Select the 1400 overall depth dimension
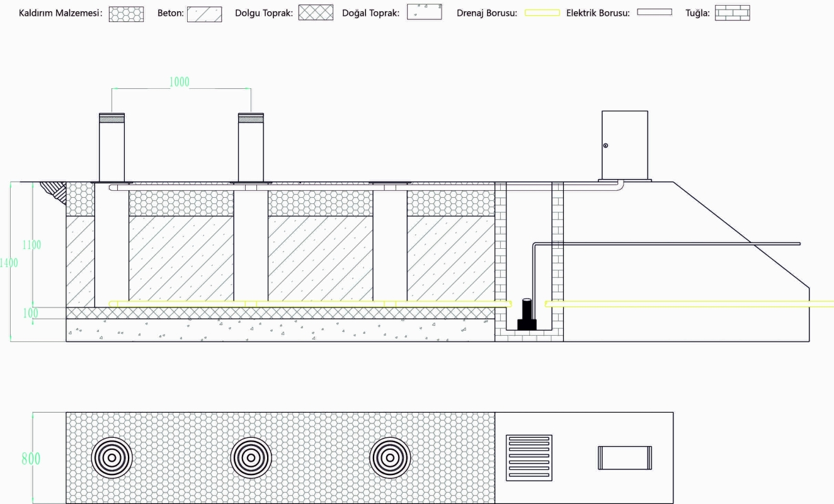This screenshot has height=504, width=834. (x=9, y=263)
